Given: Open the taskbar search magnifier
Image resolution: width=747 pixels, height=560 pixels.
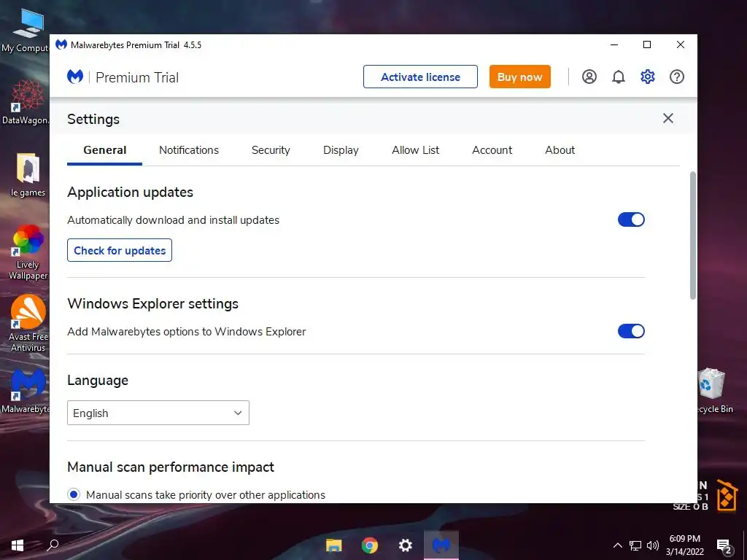Looking at the screenshot, I should [53, 545].
